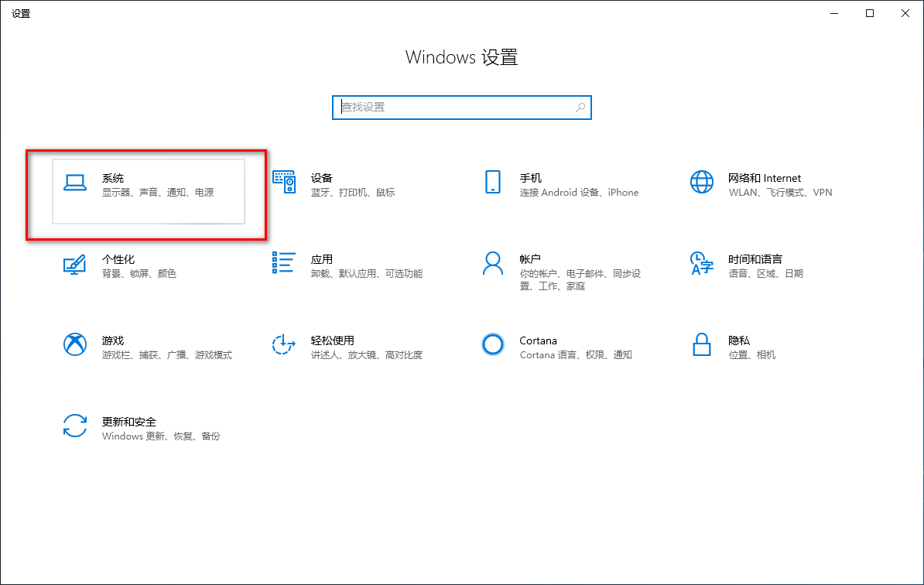The width and height of the screenshot is (924, 585).
Task: Click the Cortana circle icon
Action: pos(493,344)
